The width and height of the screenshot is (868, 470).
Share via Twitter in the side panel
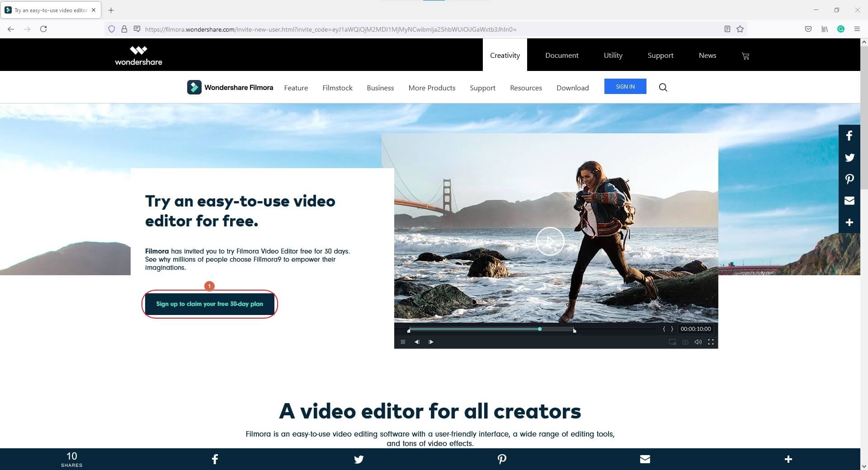pos(849,157)
